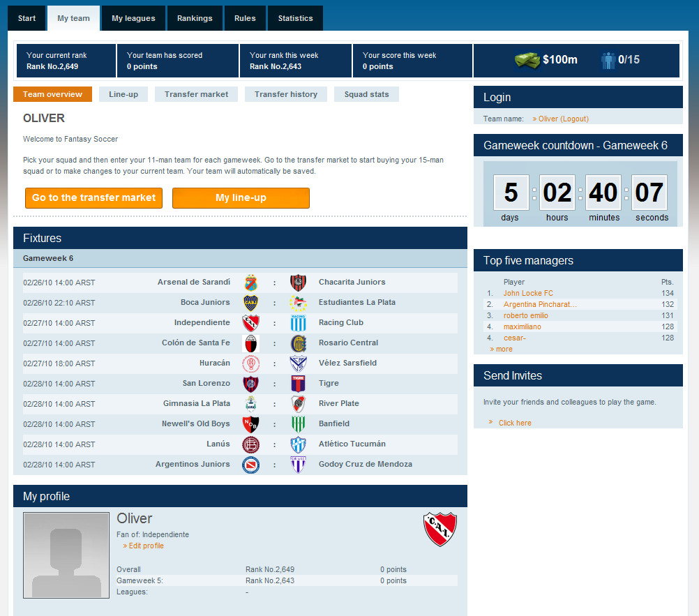The width and height of the screenshot is (699, 616).
Task: Show more top managers
Action: click(x=504, y=349)
